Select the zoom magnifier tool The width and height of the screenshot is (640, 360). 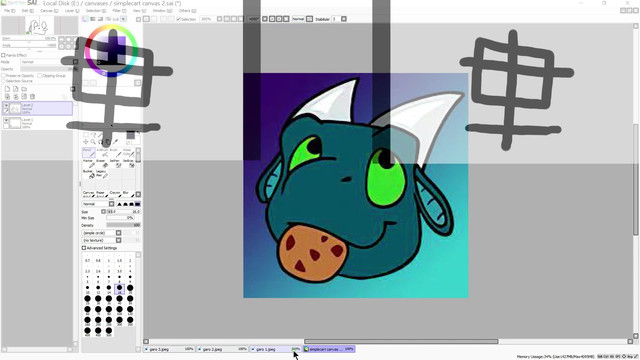[x=93, y=142]
